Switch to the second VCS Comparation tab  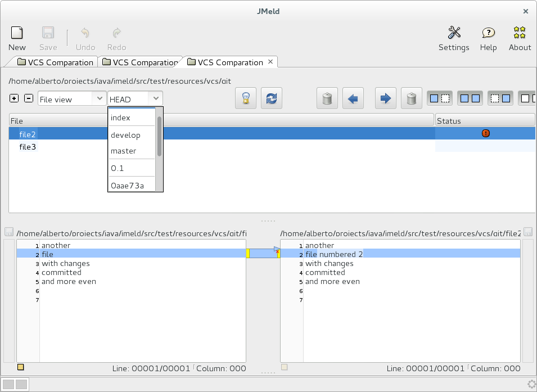click(x=141, y=62)
